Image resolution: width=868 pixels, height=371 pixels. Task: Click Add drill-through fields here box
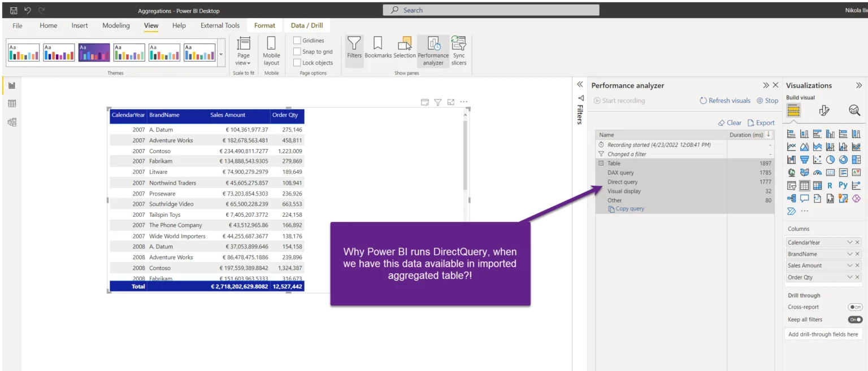click(823, 334)
